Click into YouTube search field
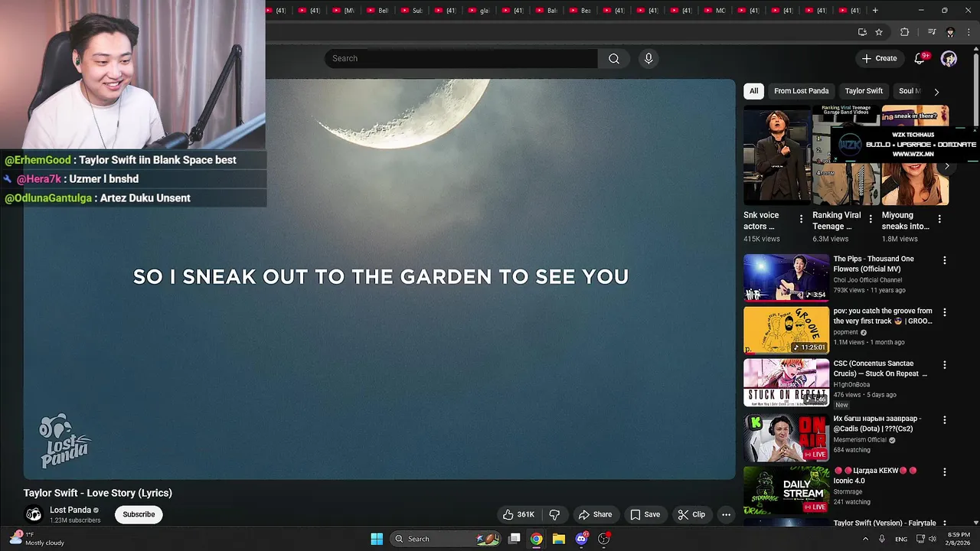The width and height of the screenshot is (980, 551). [461, 58]
